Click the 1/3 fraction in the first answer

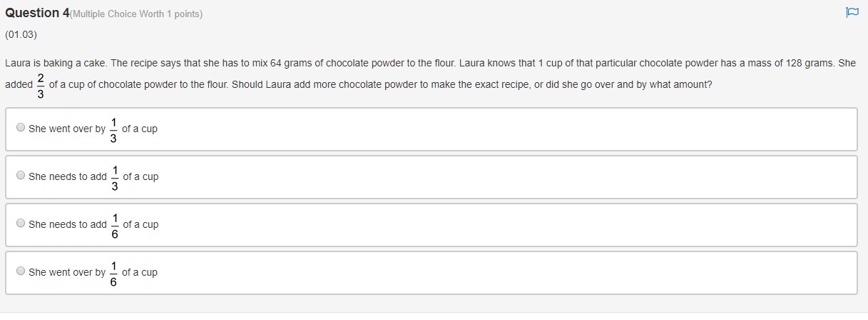[x=113, y=129]
